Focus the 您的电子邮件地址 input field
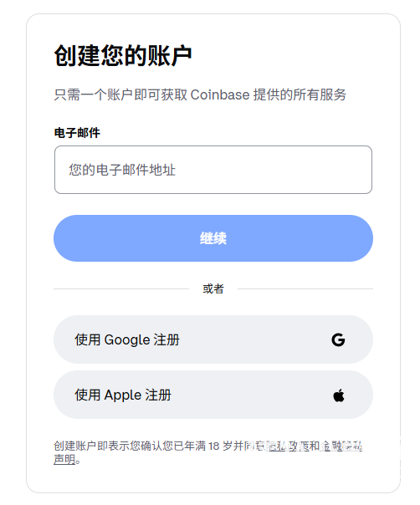This screenshot has width=420, height=505. 213,170
